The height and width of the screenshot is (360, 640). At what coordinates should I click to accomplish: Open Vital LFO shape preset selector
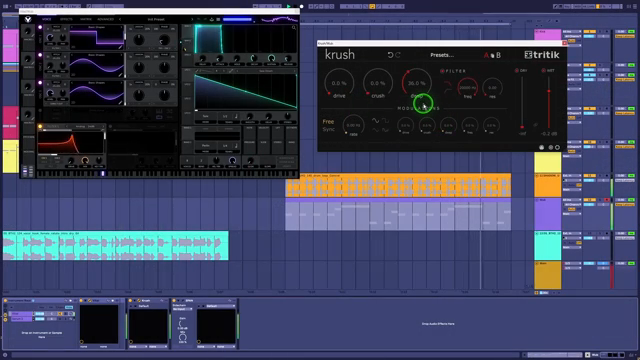(x=266, y=71)
